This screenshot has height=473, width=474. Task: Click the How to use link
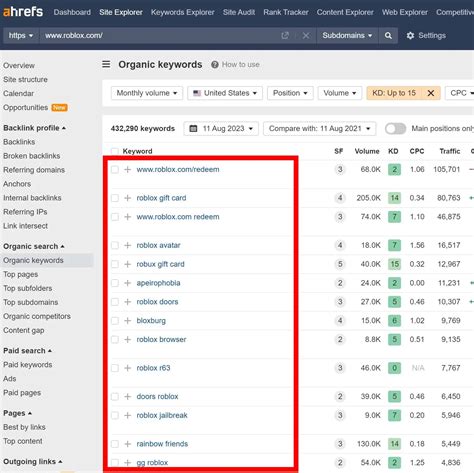pos(241,65)
